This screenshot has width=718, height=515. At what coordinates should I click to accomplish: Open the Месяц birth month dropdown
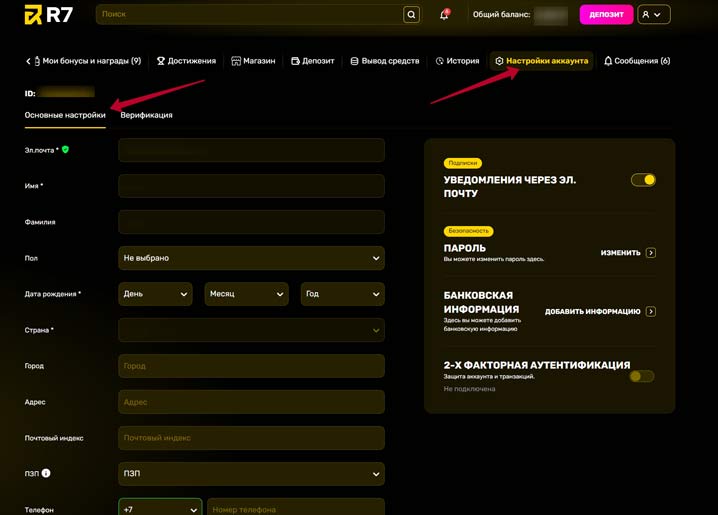click(246, 294)
